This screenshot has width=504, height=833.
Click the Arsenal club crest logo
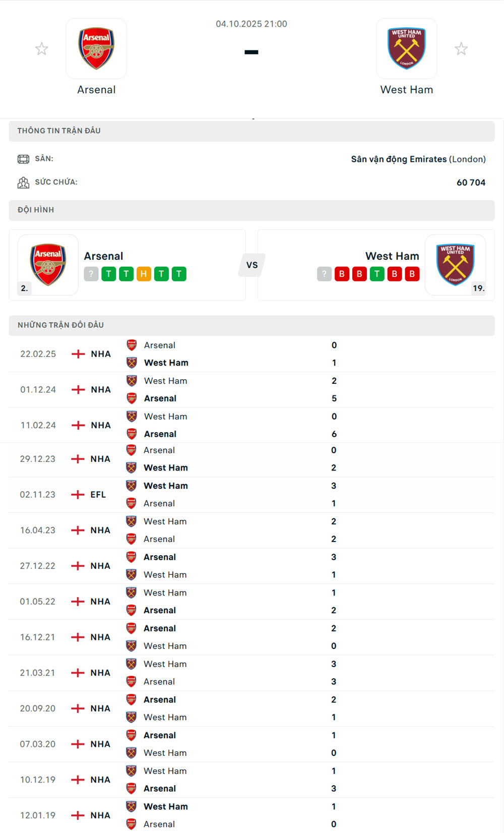[96, 48]
